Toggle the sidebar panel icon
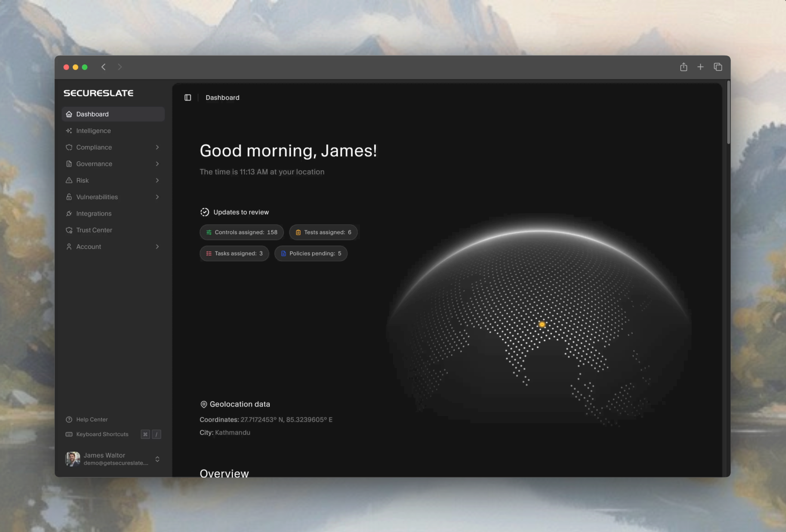Viewport: 786px width, 532px height. pos(188,98)
